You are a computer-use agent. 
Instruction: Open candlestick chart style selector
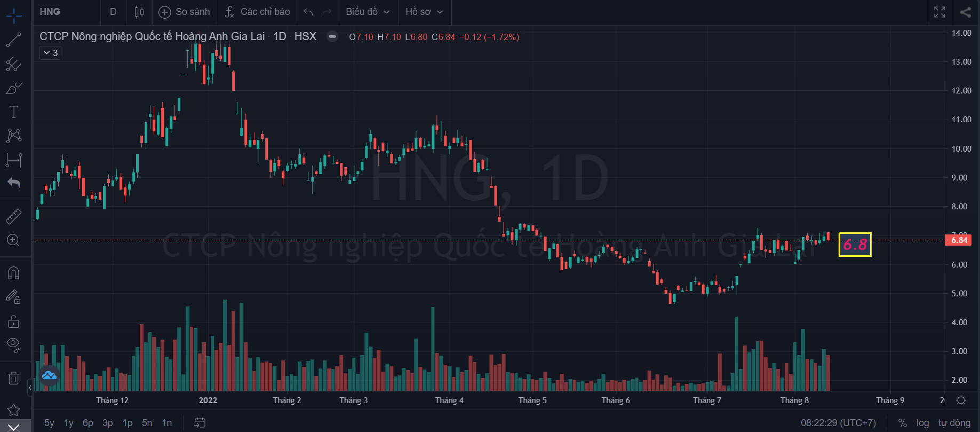tap(139, 12)
